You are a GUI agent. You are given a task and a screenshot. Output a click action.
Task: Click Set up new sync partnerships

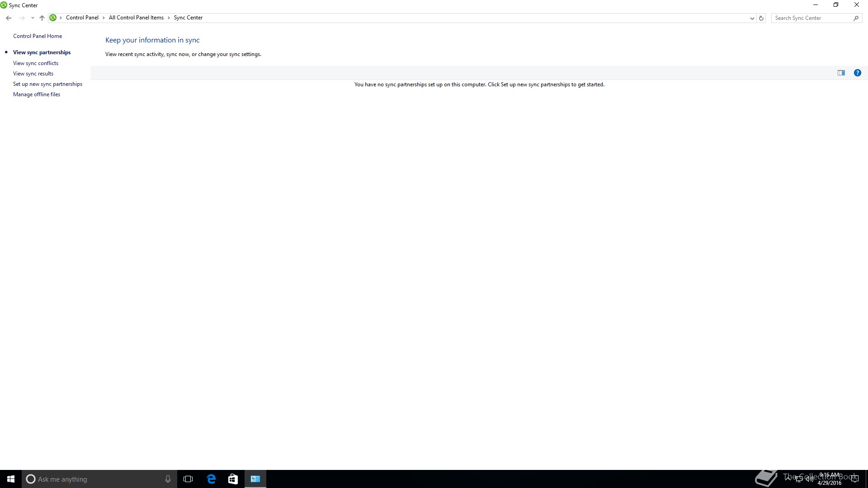click(x=47, y=84)
